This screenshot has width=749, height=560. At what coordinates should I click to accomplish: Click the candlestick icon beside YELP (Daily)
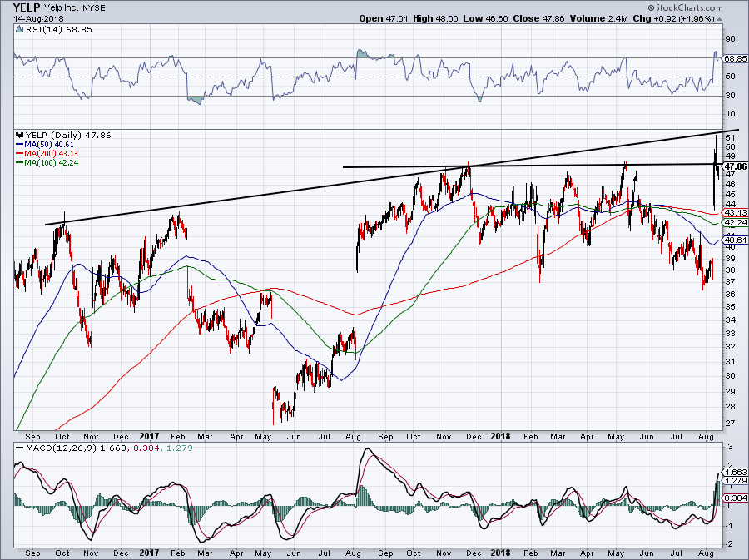click(x=20, y=135)
